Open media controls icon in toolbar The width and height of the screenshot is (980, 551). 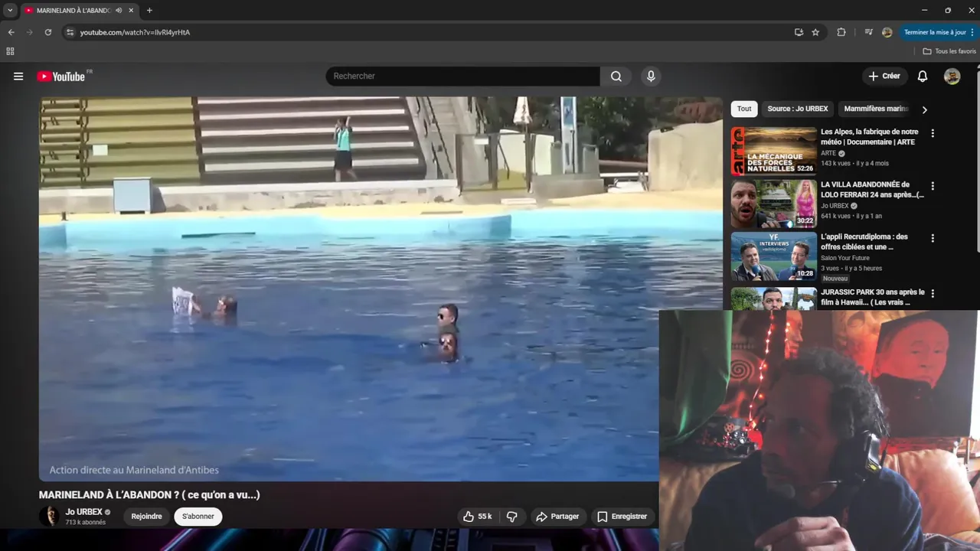point(868,32)
